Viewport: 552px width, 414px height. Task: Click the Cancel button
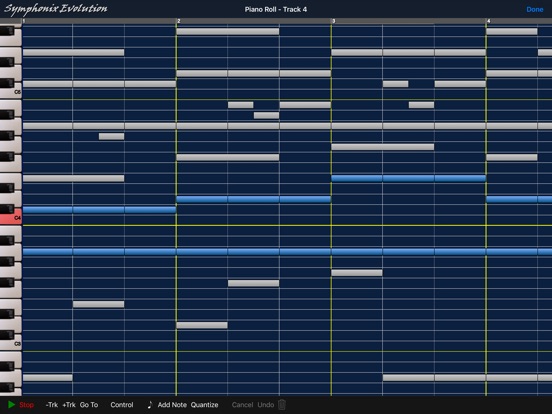point(242,405)
